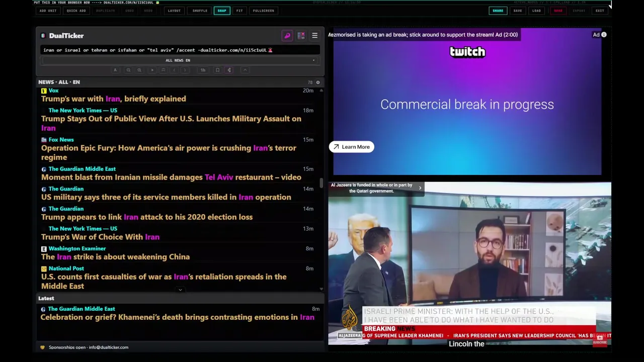Click the Vox source icon
The height and width of the screenshot is (362, 644).
pos(44,90)
